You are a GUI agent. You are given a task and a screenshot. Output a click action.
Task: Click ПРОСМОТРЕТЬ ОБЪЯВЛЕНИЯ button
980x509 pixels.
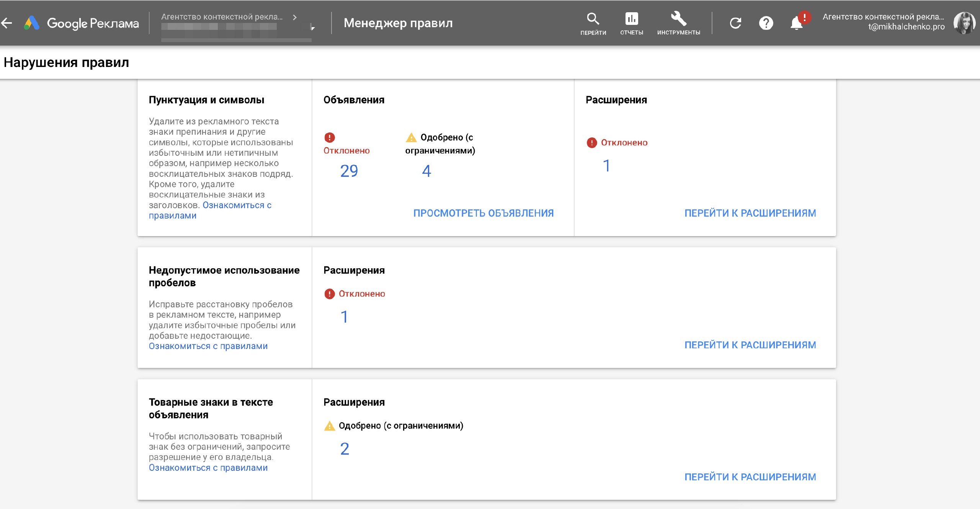pos(483,213)
